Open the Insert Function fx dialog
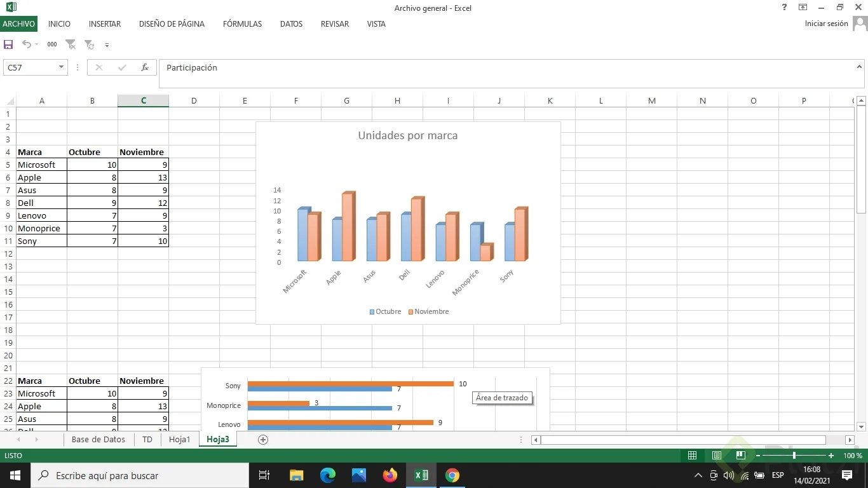 tap(145, 67)
